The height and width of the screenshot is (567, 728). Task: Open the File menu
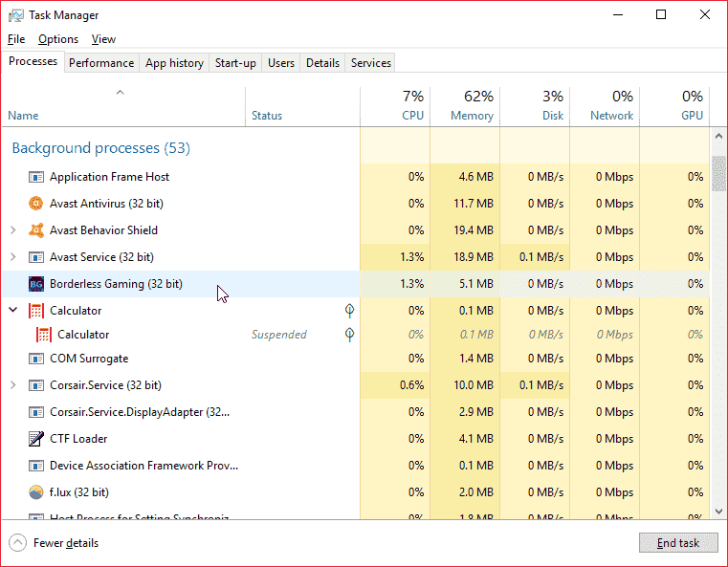tap(16, 39)
